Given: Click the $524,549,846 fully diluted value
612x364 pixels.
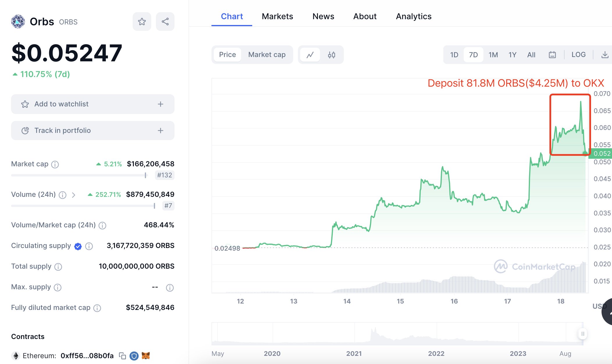Looking at the screenshot, I should coord(150,308).
